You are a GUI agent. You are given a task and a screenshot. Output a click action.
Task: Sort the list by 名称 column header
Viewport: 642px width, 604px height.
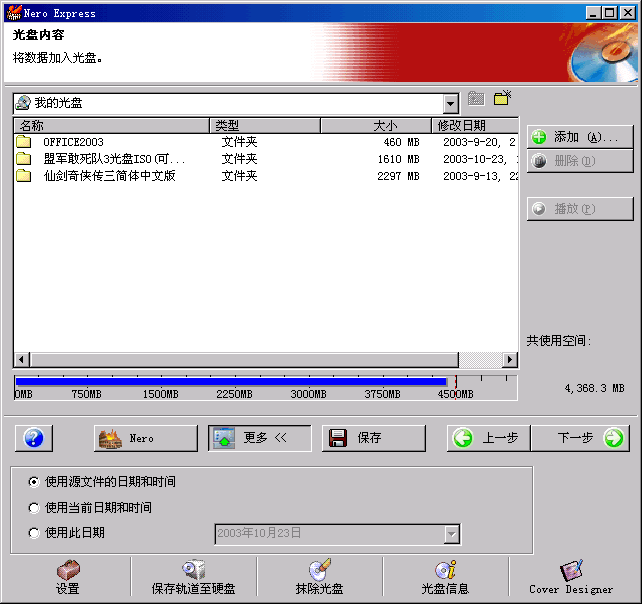[112, 126]
